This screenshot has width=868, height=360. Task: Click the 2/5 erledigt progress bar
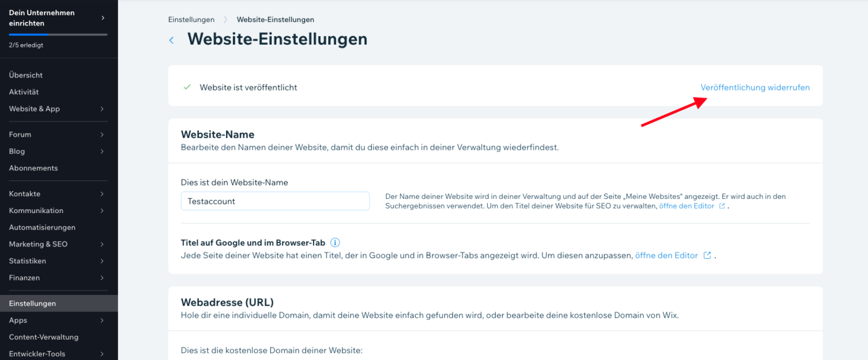[58, 35]
